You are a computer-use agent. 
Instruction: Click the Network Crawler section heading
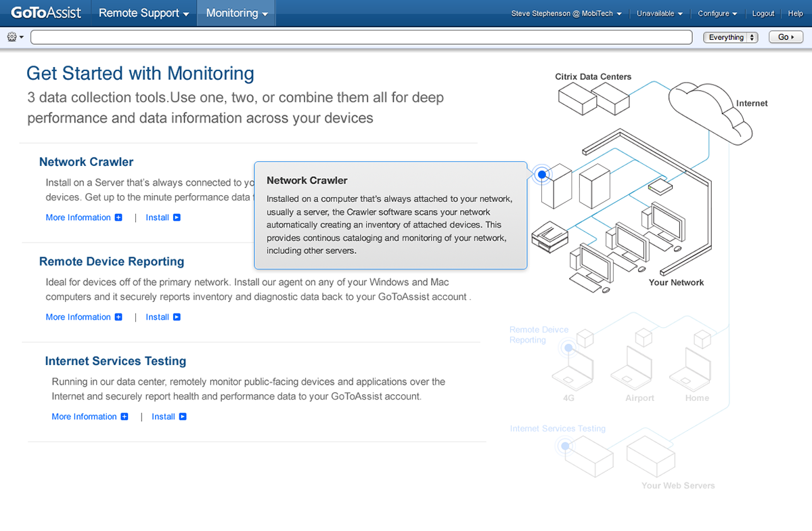pos(87,162)
